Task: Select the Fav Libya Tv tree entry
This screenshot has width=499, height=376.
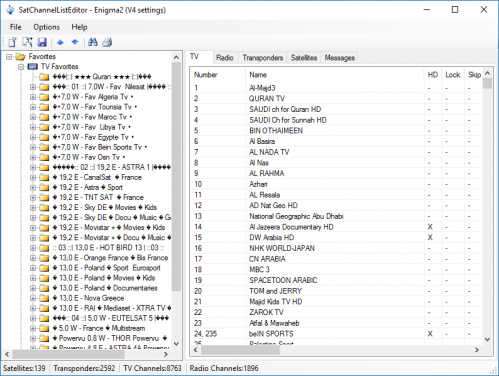Action: pos(92,127)
